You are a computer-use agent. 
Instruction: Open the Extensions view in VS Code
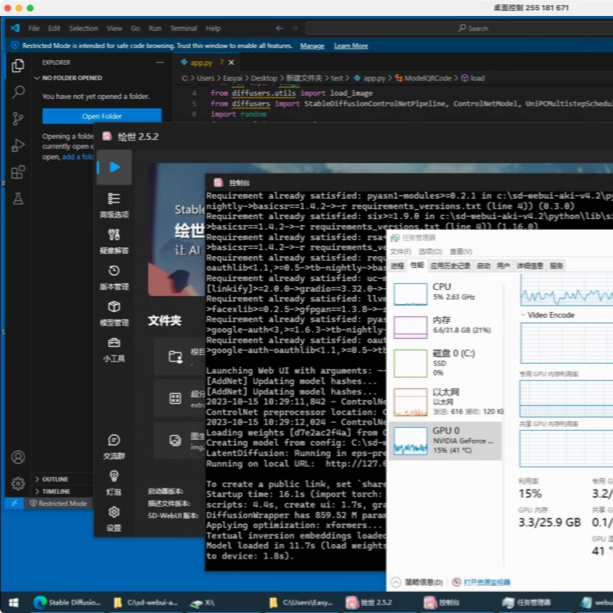[18, 172]
